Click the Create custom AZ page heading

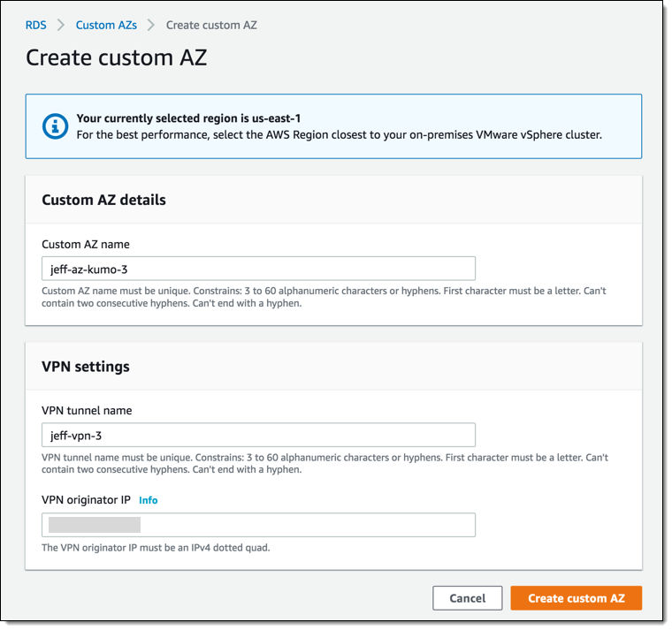(x=116, y=58)
